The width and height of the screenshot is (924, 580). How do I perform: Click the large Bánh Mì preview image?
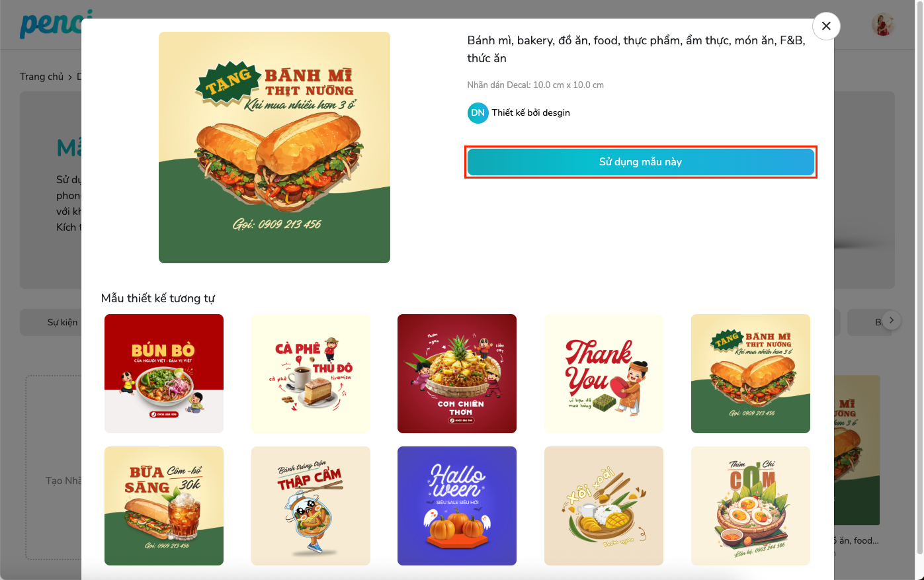coord(274,147)
